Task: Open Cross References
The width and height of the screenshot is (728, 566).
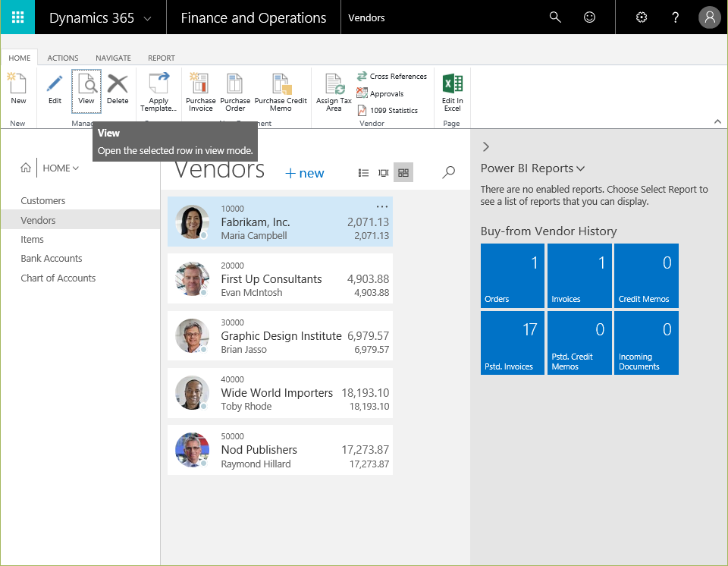Action: (392, 76)
